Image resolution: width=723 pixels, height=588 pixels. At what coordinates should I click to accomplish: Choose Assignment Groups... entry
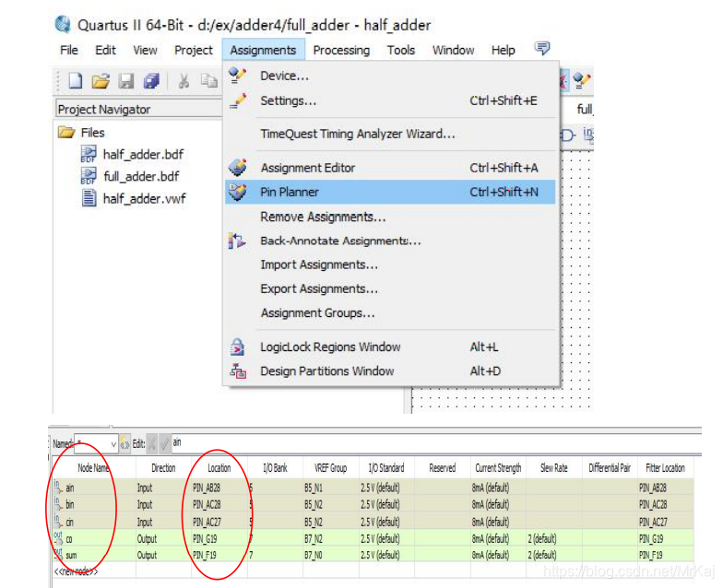390,313
